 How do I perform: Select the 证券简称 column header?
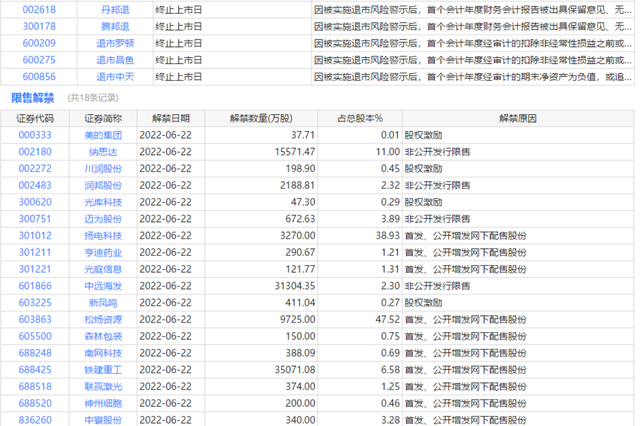tap(103, 118)
